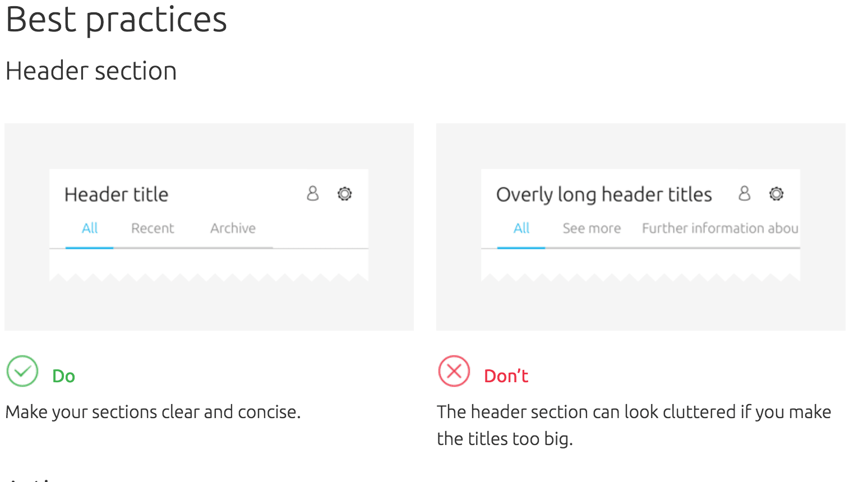Click the green Do checkmark icon

(22, 371)
